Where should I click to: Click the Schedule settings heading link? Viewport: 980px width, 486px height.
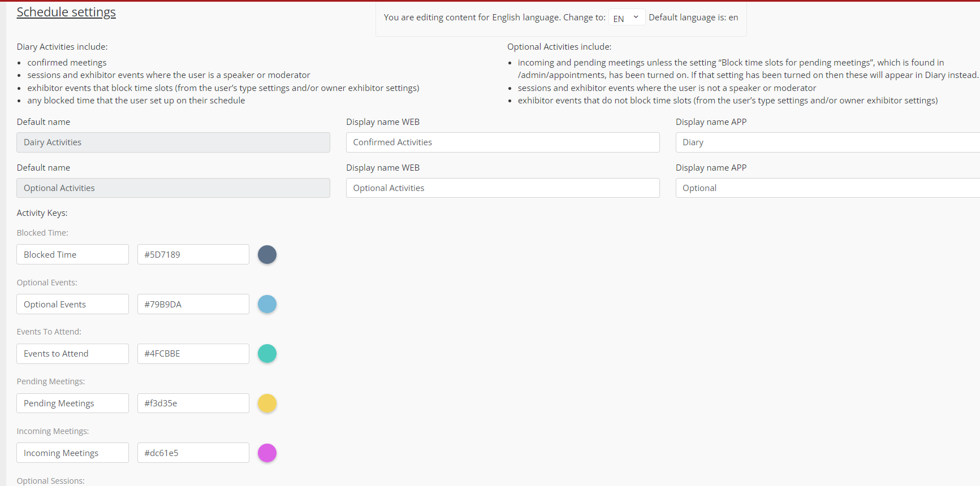tap(66, 12)
